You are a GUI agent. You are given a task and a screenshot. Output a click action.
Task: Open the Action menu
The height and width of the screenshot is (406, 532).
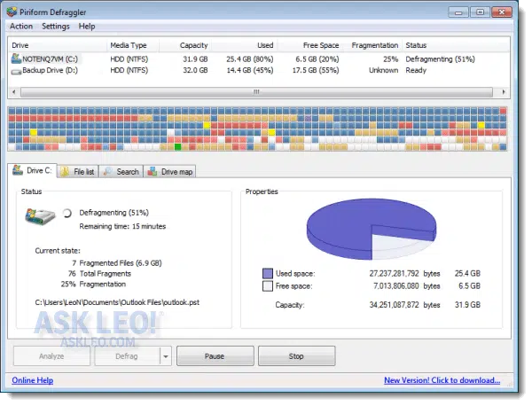tap(21, 26)
